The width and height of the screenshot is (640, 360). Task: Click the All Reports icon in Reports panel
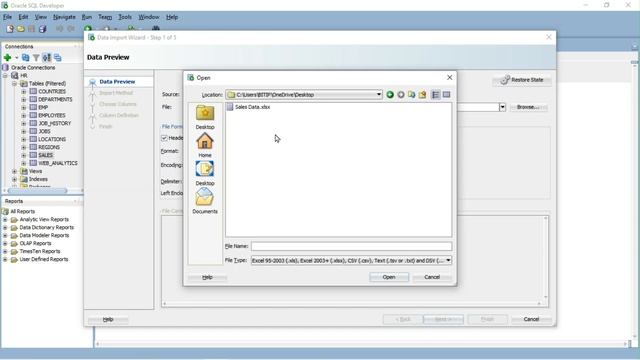(x=5, y=211)
